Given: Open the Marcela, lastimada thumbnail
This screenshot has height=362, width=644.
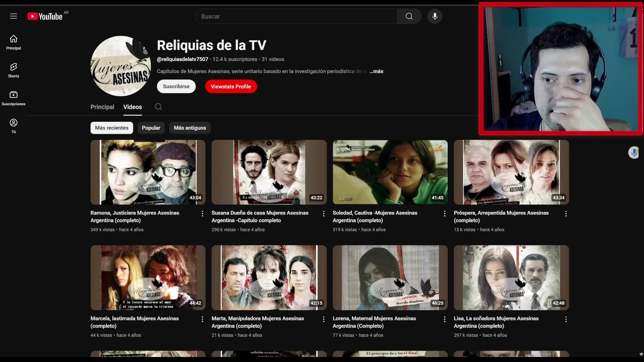Looking at the screenshot, I should 148,278.
